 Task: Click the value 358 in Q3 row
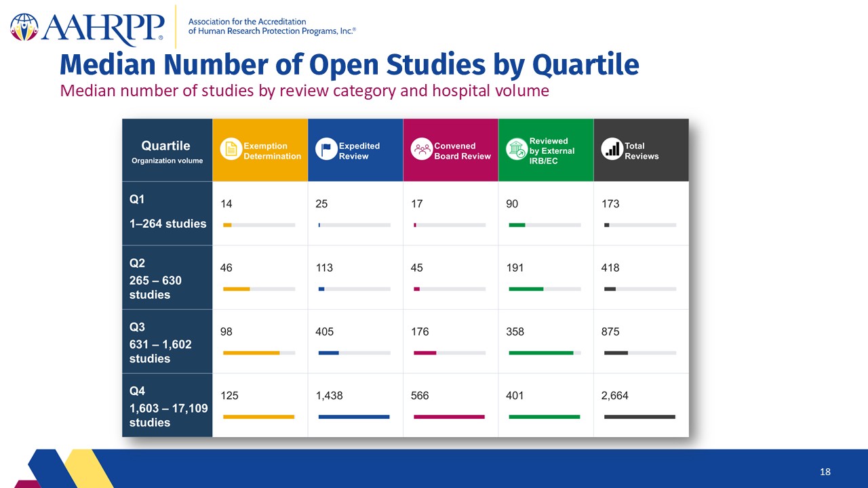point(515,331)
